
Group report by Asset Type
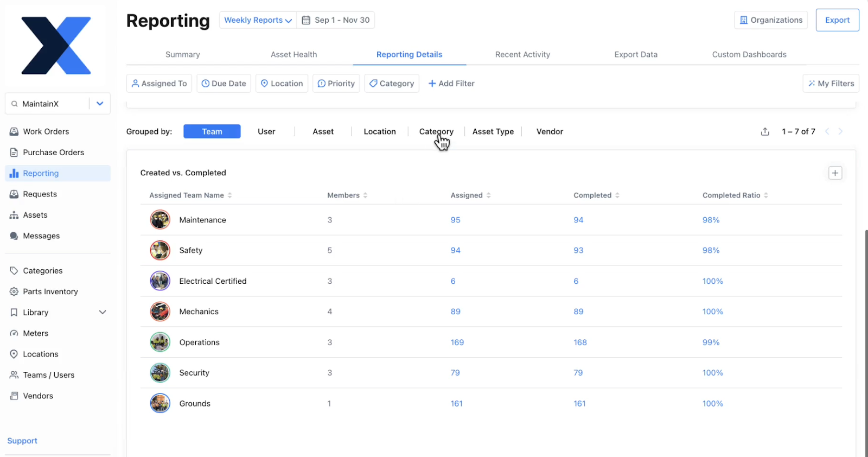tap(493, 131)
